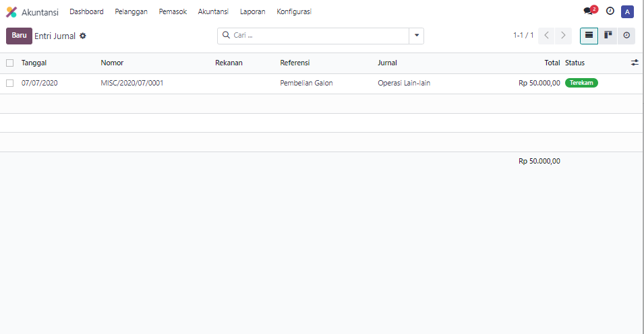
Task: Open the Konfigurasi menu
Action: 294,11
